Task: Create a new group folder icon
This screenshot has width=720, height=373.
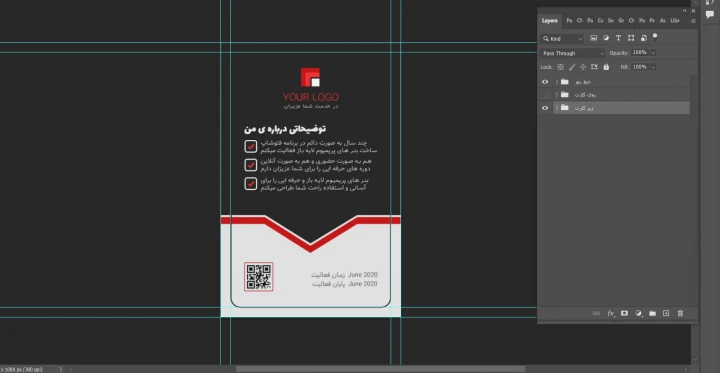Action: coord(652,313)
